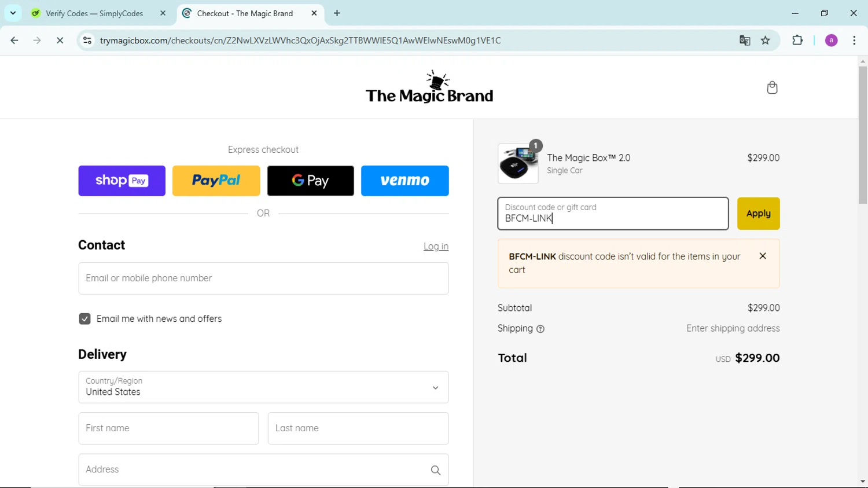Click the Address input field
The width and height of the screenshot is (868, 488).
263,469
